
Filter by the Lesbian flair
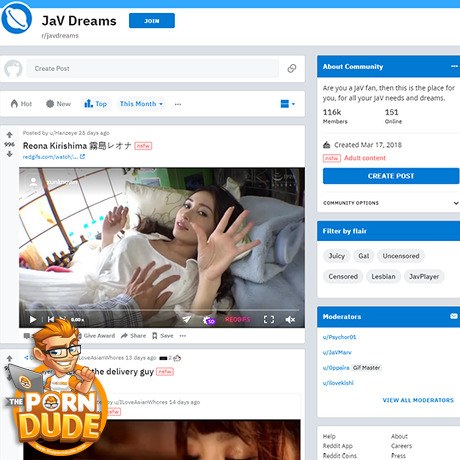click(383, 277)
